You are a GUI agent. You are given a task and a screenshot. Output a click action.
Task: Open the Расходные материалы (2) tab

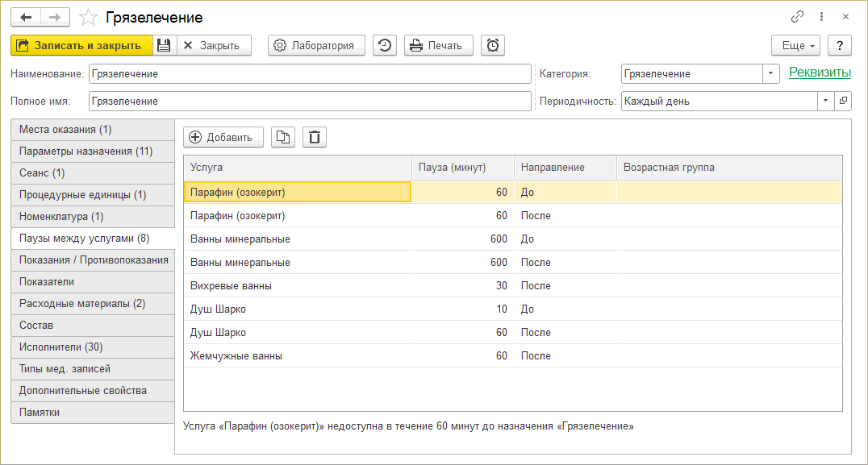tap(93, 304)
